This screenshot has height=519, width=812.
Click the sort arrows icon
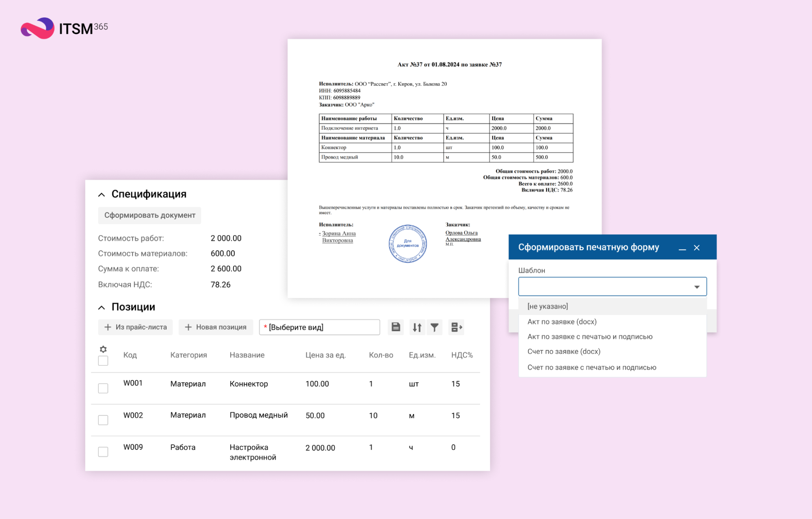point(417,327)
